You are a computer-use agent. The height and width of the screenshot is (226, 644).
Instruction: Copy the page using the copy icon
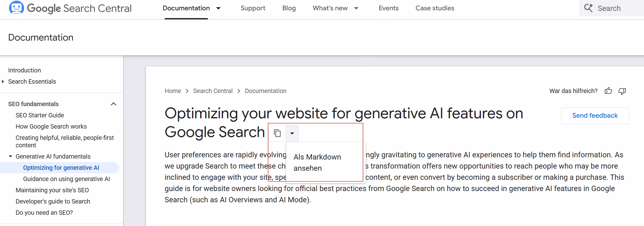277,133
